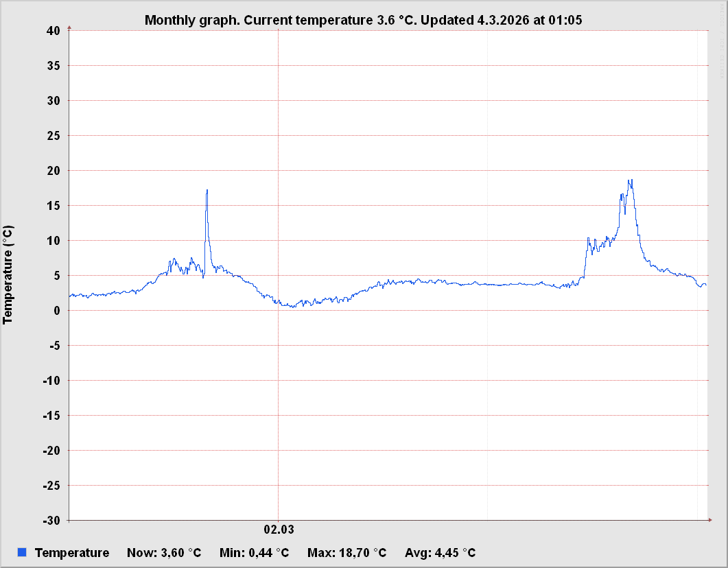Click the 20 label on the y-axis
Viewport: 728px width, 568px height.
click(x=54, y=170)
